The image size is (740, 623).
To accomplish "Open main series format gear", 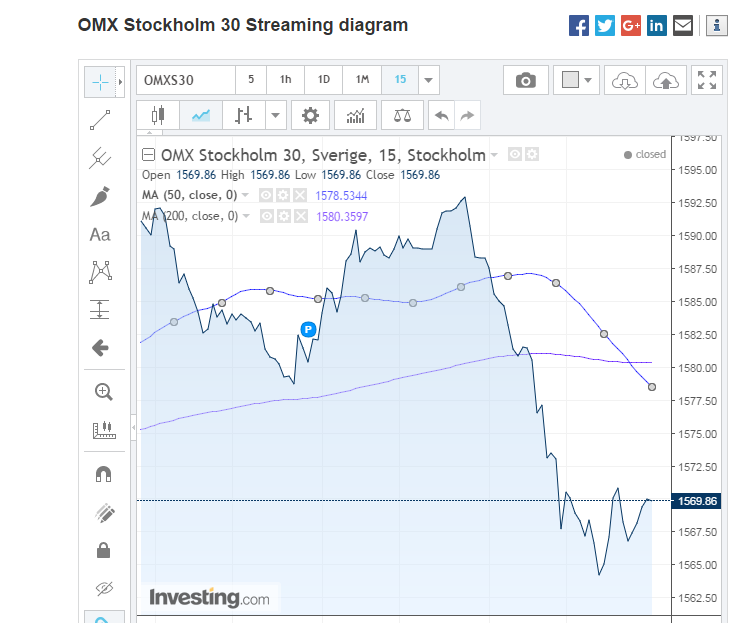I will 532,154.
